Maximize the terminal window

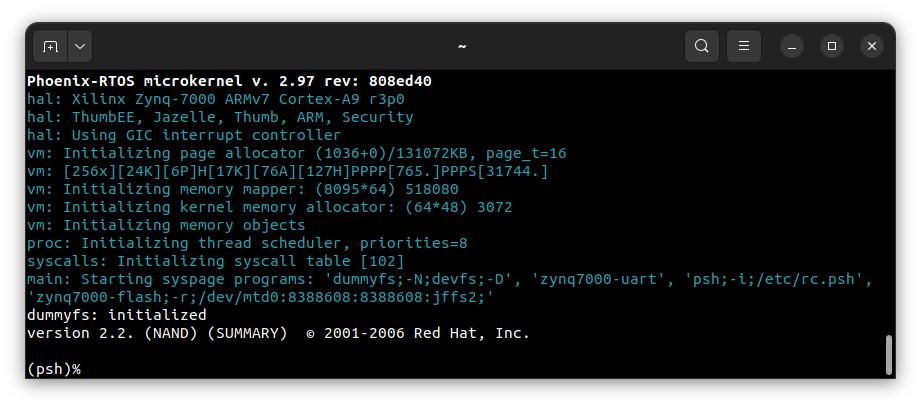point(831,46)
